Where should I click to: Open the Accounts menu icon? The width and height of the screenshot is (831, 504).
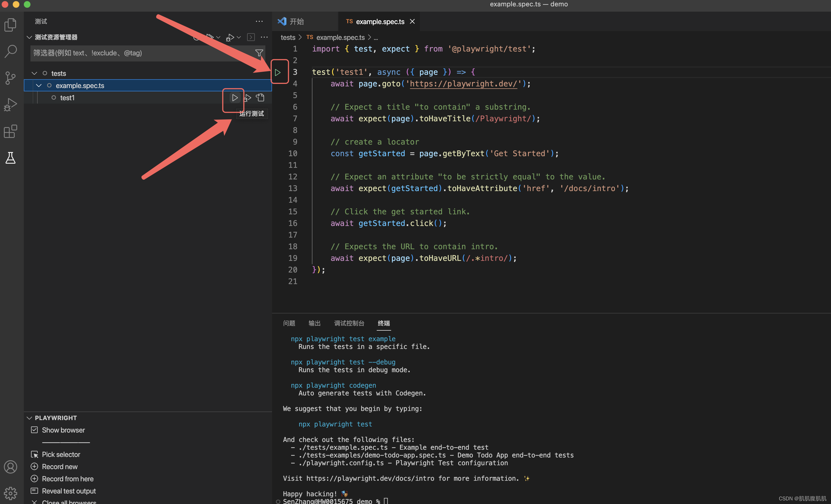click(11, 467)
